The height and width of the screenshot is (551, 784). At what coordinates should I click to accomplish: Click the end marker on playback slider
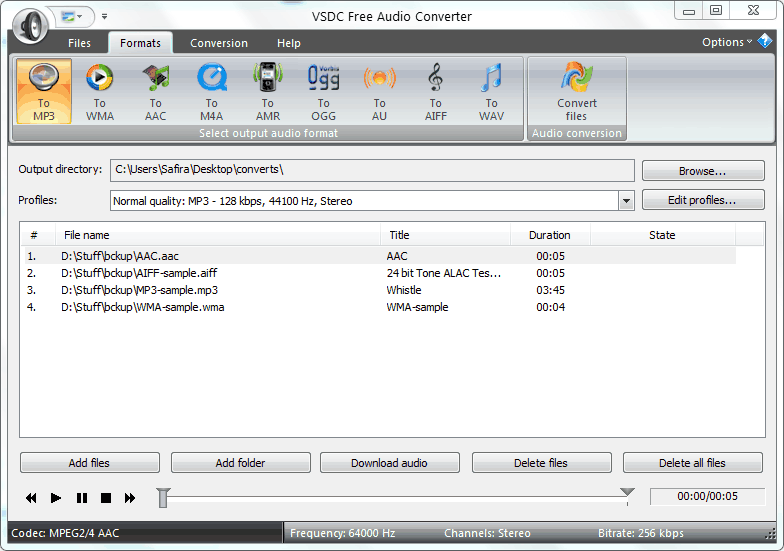(627, 493)
